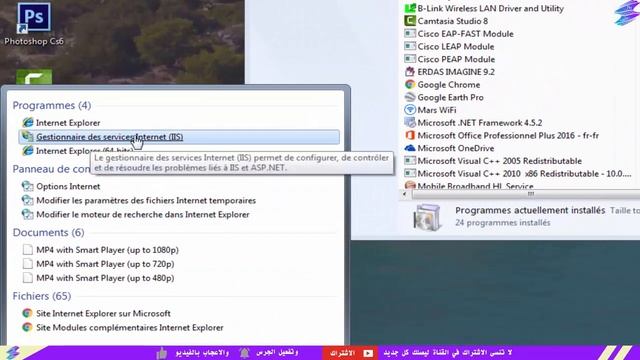This screenshot has width=640, height=360.
Task: Select Mobile Broadband HL Service entry
Action: [x=475, y=186]
